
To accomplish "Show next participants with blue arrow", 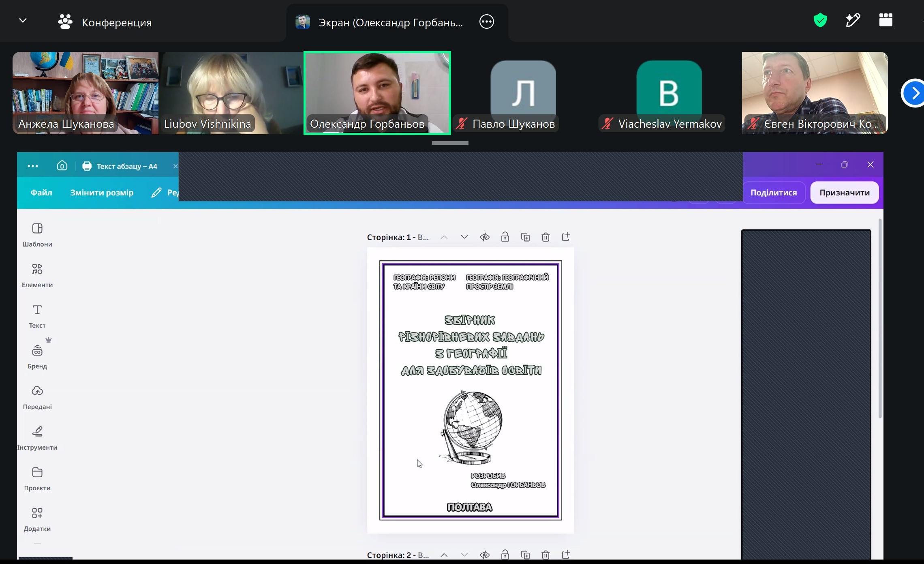I will point(914,93).
